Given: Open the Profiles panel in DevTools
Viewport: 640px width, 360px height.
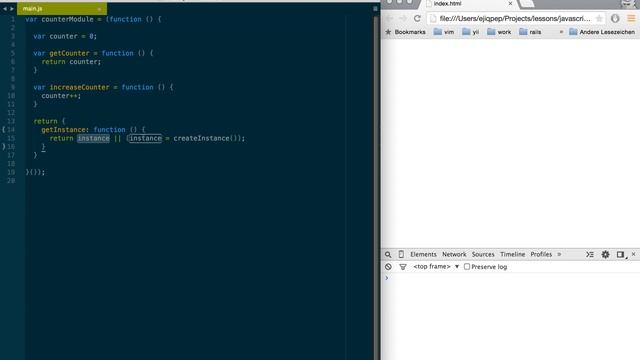Looking at the screenshot, I should [x=541, y=254].
